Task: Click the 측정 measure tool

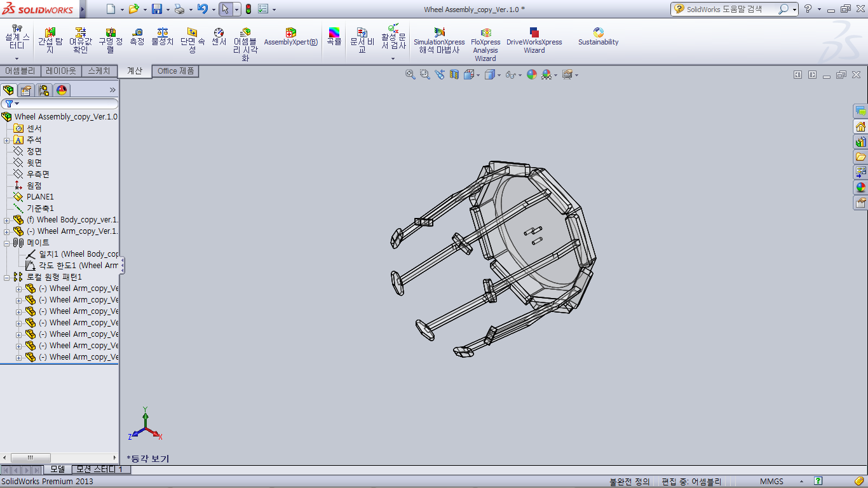Action: coord(137,37)
